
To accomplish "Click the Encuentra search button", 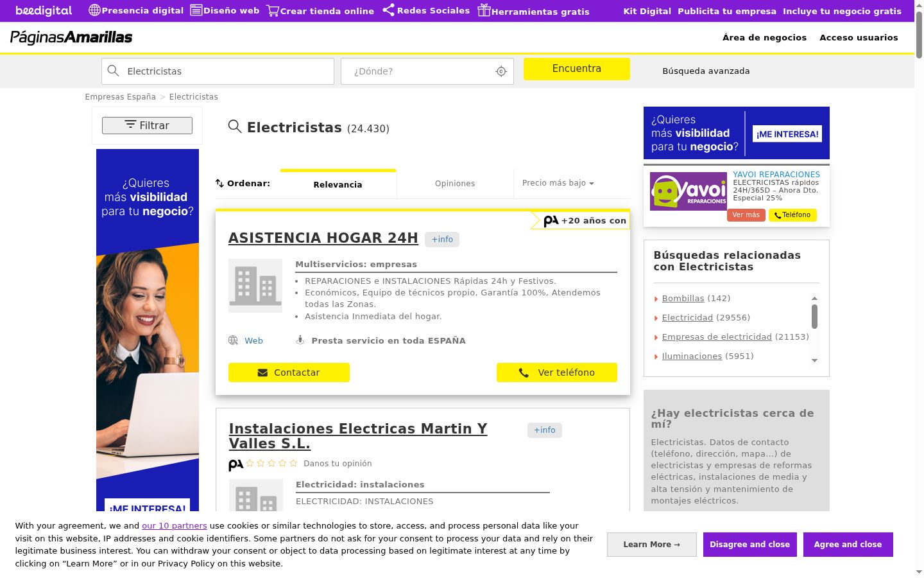I will coord(577,69).
